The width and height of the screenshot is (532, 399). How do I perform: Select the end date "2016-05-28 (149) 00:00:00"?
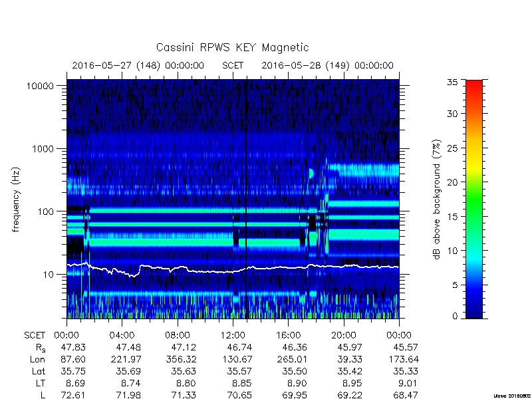coord(327,65)
